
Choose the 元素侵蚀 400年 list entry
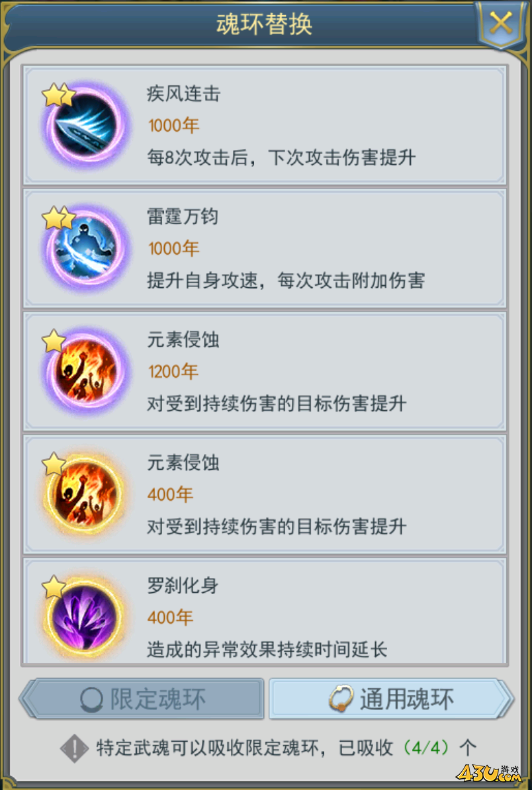click(x=265, y=494)
